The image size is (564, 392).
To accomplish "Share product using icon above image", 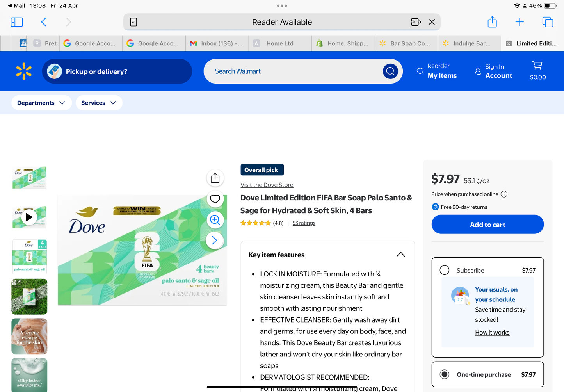I will click(x=215, y=178).
